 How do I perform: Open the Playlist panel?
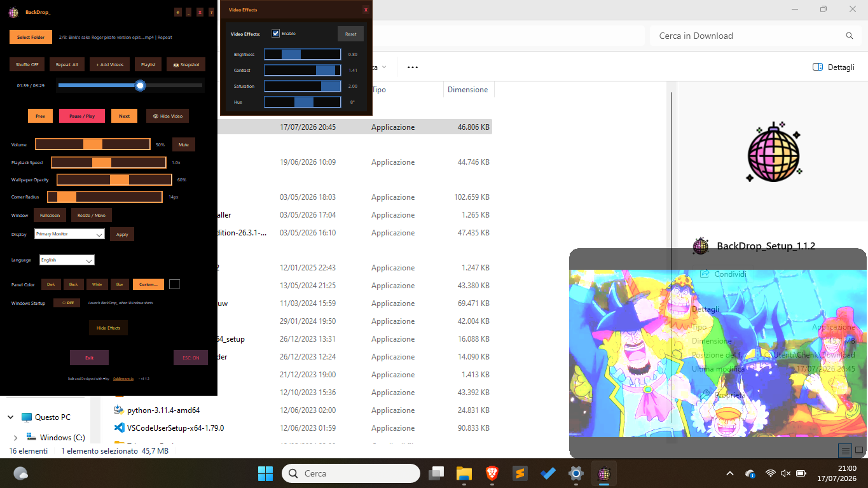coord(148,64)
